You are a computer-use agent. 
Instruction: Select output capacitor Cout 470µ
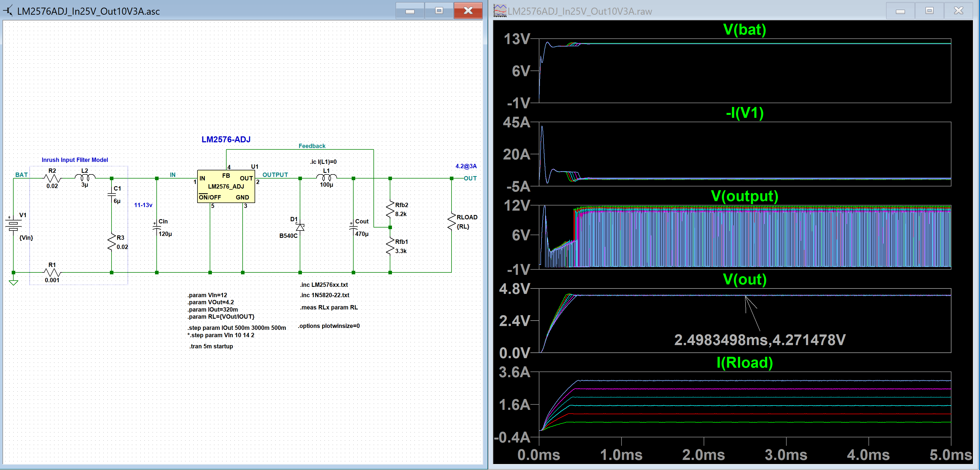(353, 227)
